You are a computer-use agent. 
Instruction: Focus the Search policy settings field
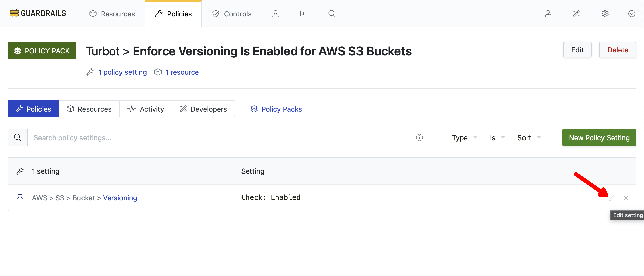point(217,137)
